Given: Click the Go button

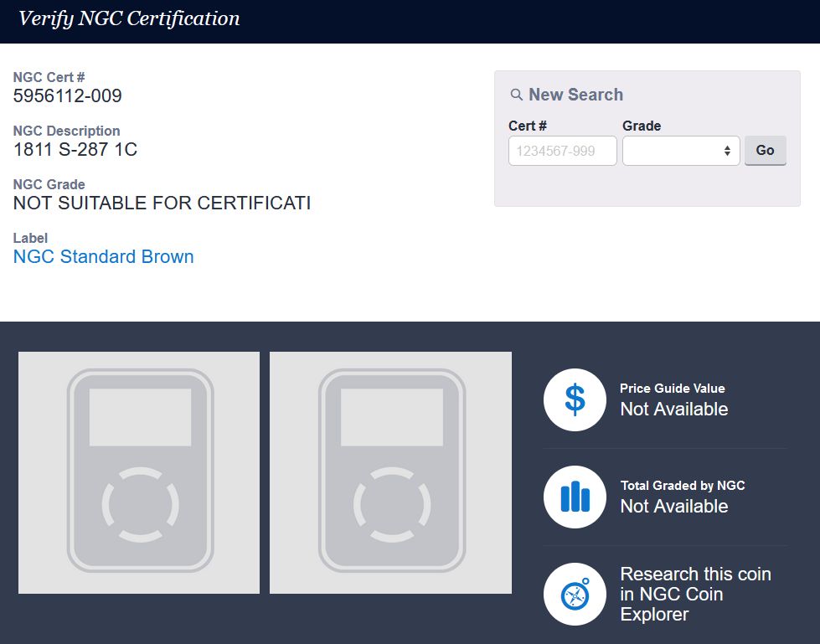Looking at the screenshot, I should (765, 151).
